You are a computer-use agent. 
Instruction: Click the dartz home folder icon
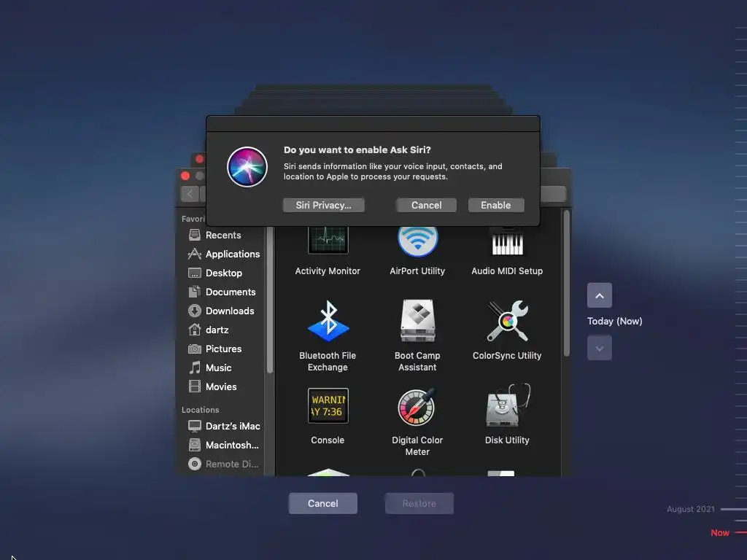tap(194, 330)
